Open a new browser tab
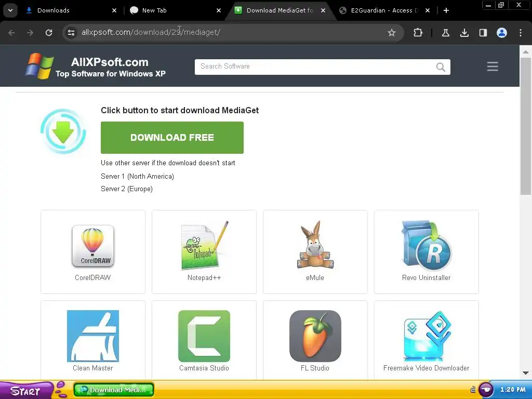This screenshot has height=399, width=532. [x=446, y=10]
